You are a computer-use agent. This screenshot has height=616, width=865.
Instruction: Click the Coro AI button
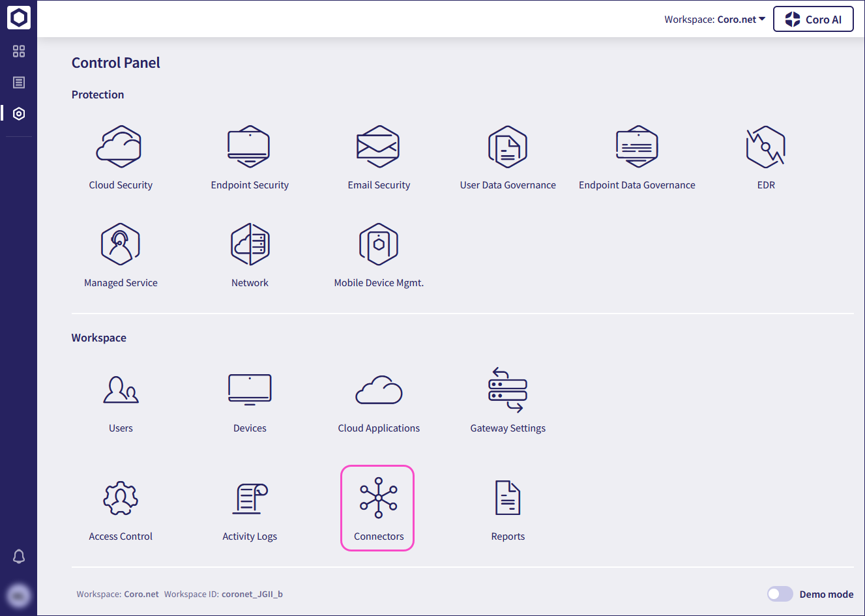813,20
